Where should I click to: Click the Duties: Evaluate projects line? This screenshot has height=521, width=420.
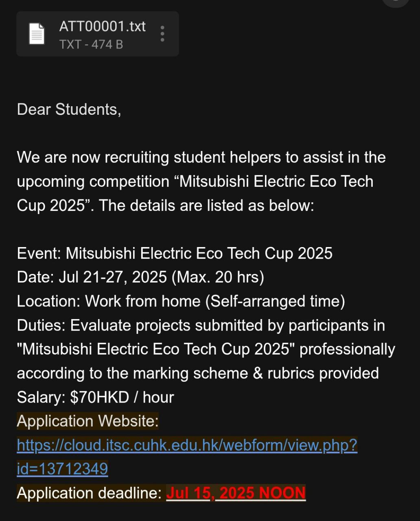201,325
